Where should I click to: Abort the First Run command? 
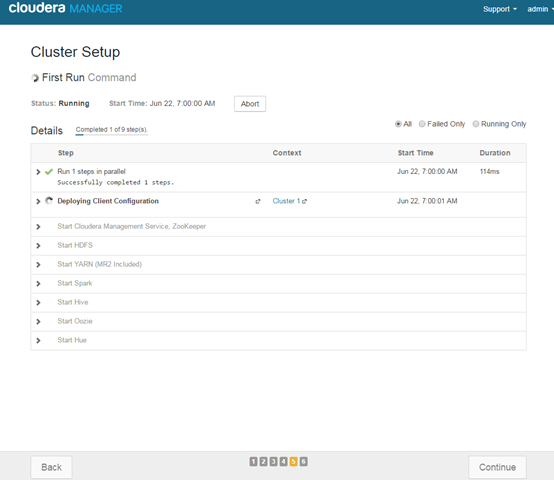pyautogui.click(x=250, y=104)
